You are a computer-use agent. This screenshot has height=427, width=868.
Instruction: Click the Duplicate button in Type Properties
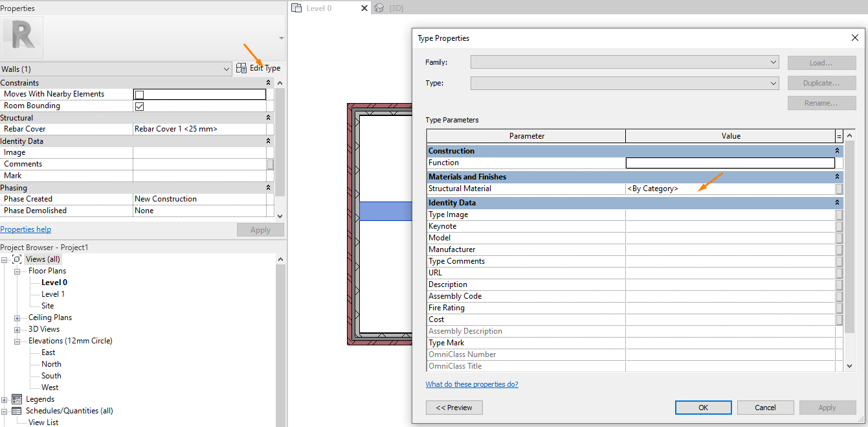[821, 82]
